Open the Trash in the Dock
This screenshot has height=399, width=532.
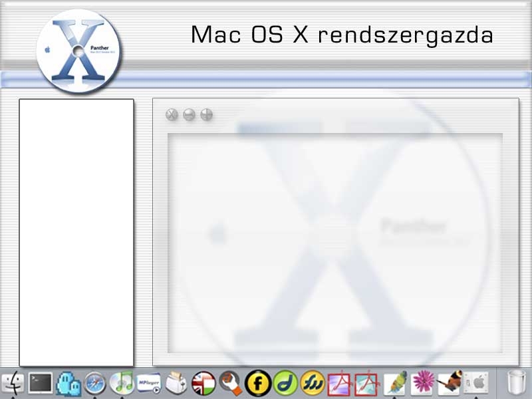pyautogui.click(x=517, y=383)
